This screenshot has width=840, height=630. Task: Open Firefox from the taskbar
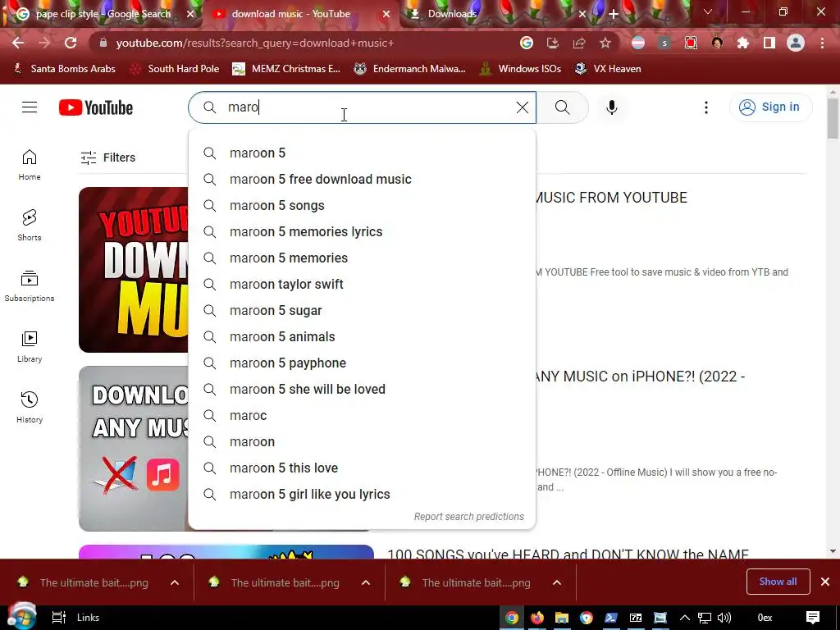(x=536, y=618)
